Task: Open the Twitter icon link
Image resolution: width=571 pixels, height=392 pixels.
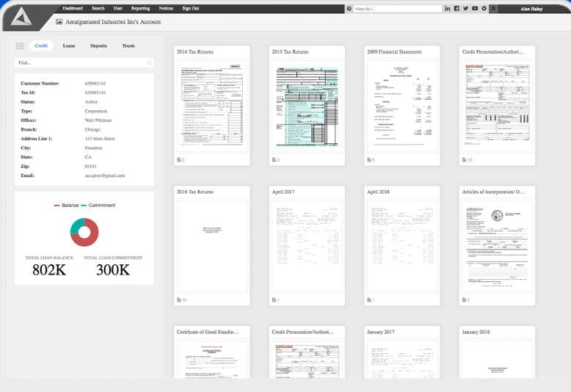Action: (x=466, y=8)
